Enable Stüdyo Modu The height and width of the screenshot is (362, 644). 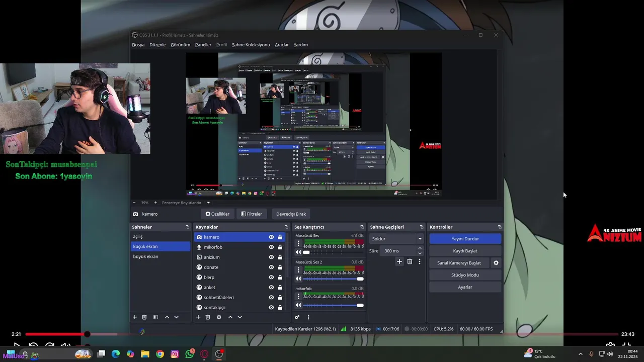click(x=465, y=275)
